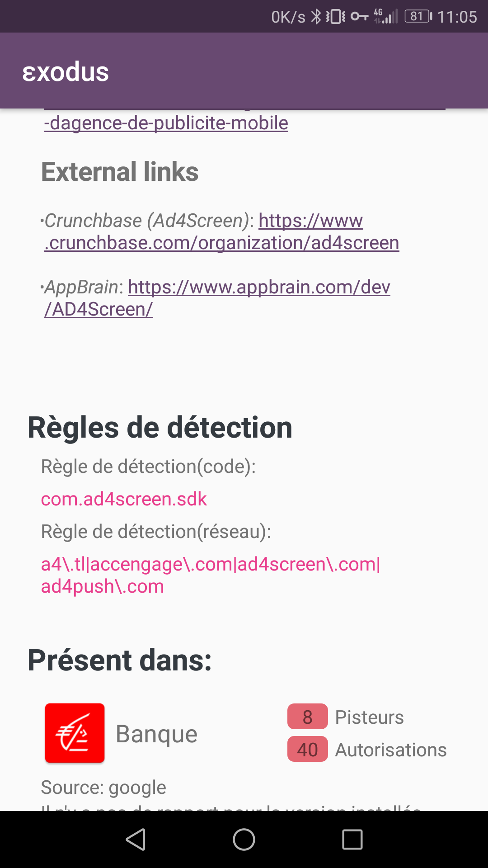This screenshot has height=868, width=488.
Task: Follow the dagence-de-publicite-mobile link
Action: pos(166,123)
